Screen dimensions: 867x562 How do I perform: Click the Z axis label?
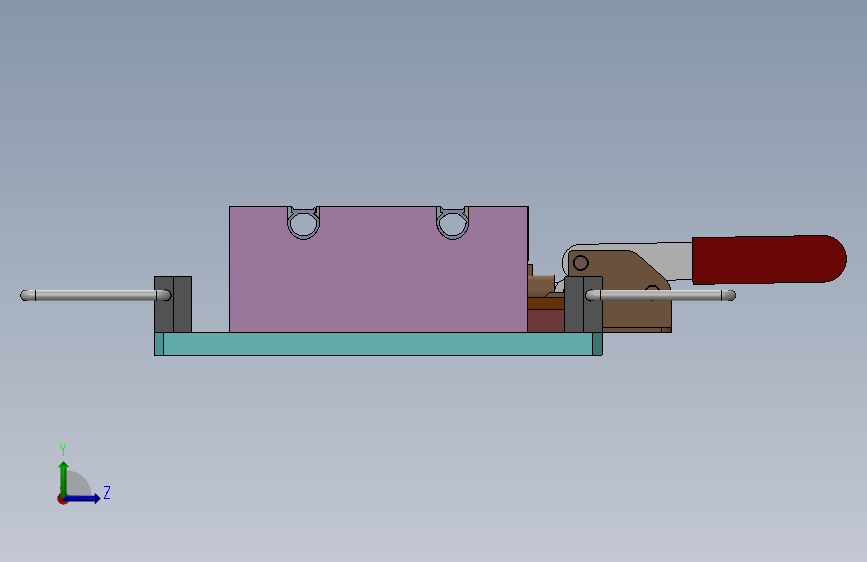pos(107,492)
